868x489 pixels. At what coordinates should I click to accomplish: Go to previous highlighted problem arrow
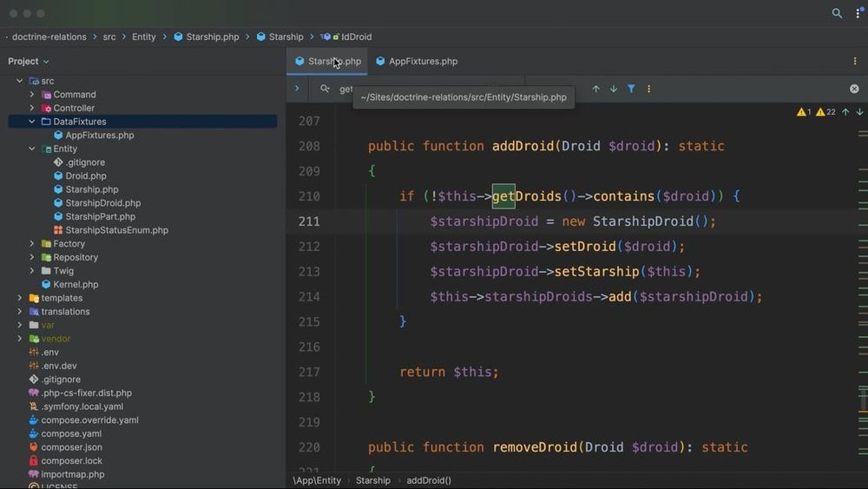[x=845, y=112]
